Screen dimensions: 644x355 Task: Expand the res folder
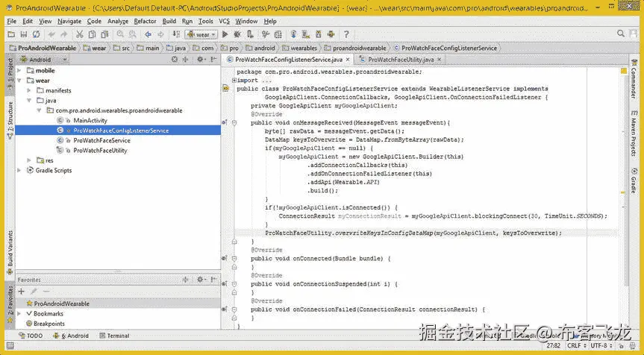coord(29,160)
